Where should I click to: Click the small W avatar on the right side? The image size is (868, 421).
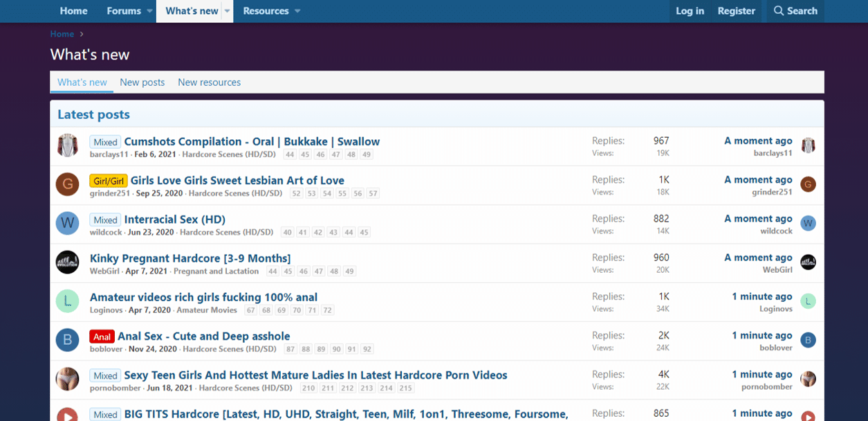tap(808, 224)
